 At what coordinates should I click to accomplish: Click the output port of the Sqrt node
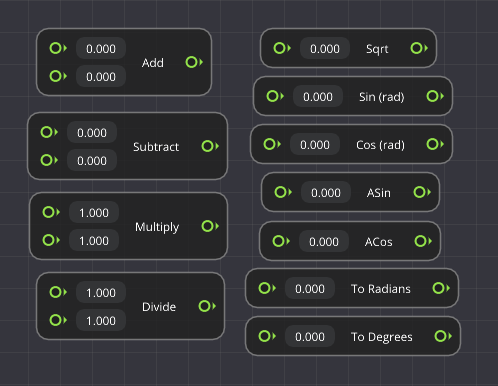419,48
